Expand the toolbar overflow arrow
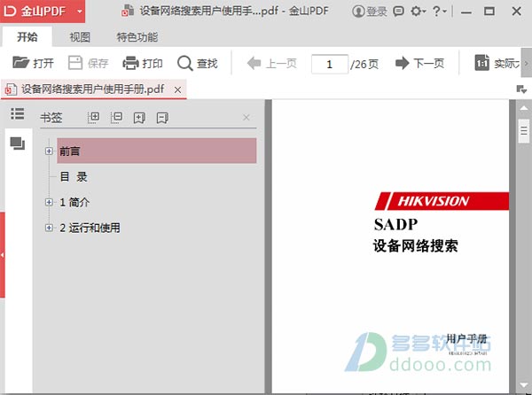 pyautogui.click(x=526, y=64)
